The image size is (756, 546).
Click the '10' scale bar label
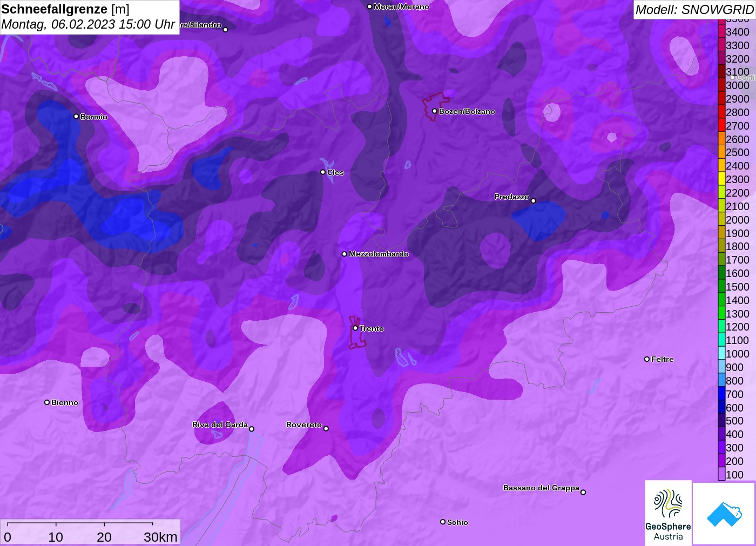pos(56,537)
